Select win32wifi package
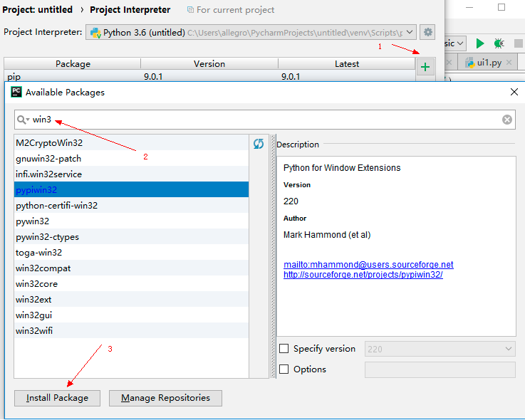The height and width of the screenshot is (420, 525). 131,331
